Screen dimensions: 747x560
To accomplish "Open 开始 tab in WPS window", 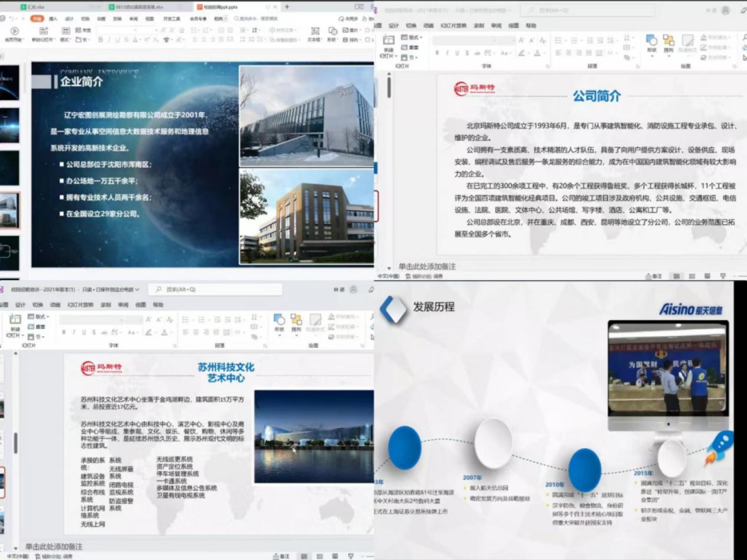I will pyautogui.click(x=37, y=19).
